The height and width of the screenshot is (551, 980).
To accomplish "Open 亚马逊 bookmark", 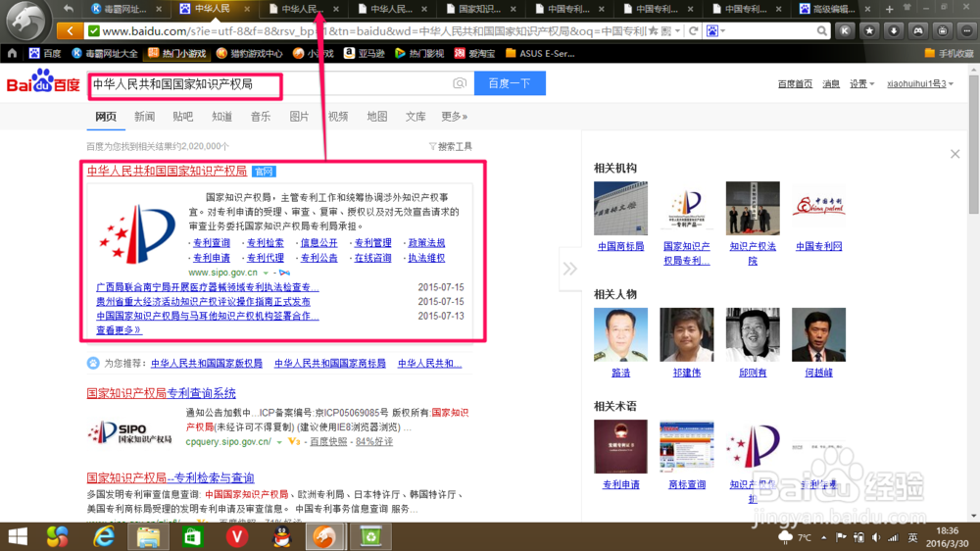I will click(364, 53).
